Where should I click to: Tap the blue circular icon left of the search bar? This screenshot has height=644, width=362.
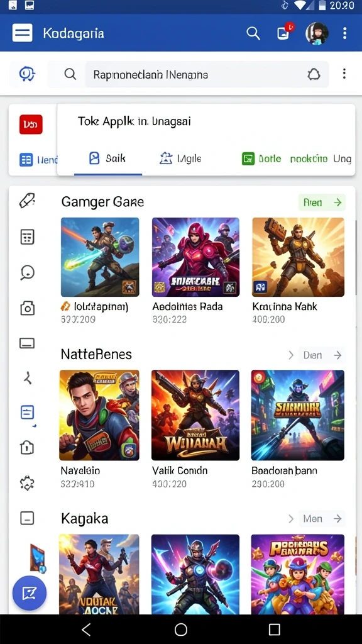[x=28, y=74]
